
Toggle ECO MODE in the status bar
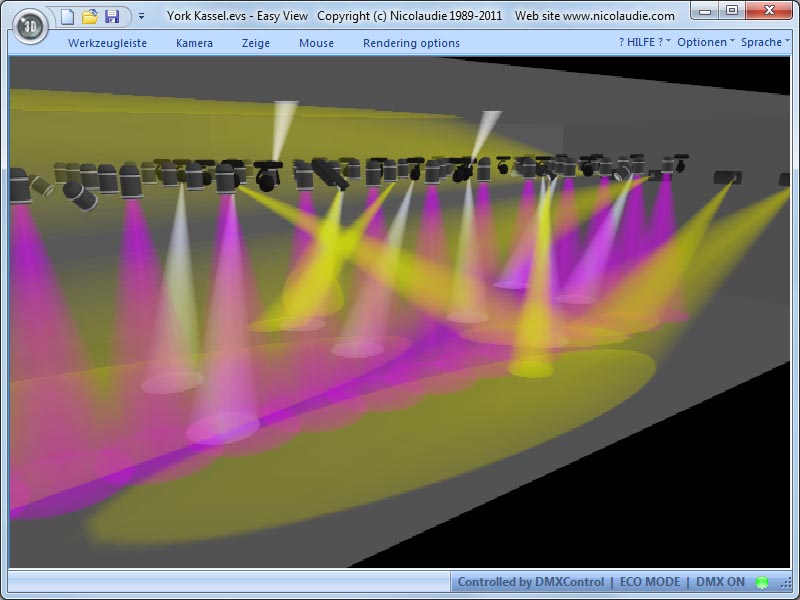[x=649, y=582]
